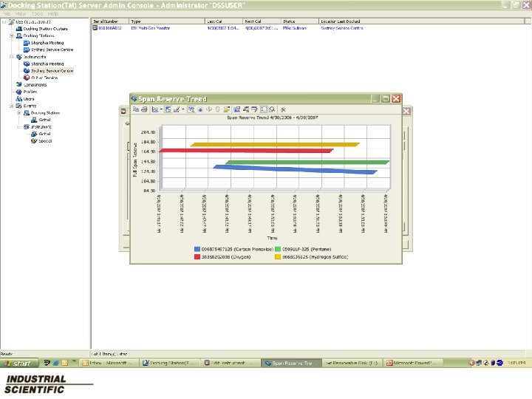This screenshot has width=532, height=399.
Task: Sort by Type column header
Action: point(167,21)
